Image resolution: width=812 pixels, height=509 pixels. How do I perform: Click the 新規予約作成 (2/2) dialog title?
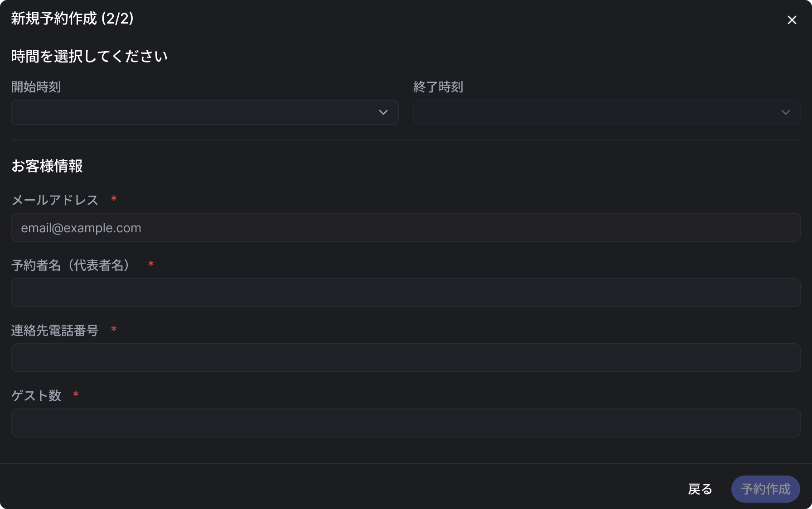72,19
